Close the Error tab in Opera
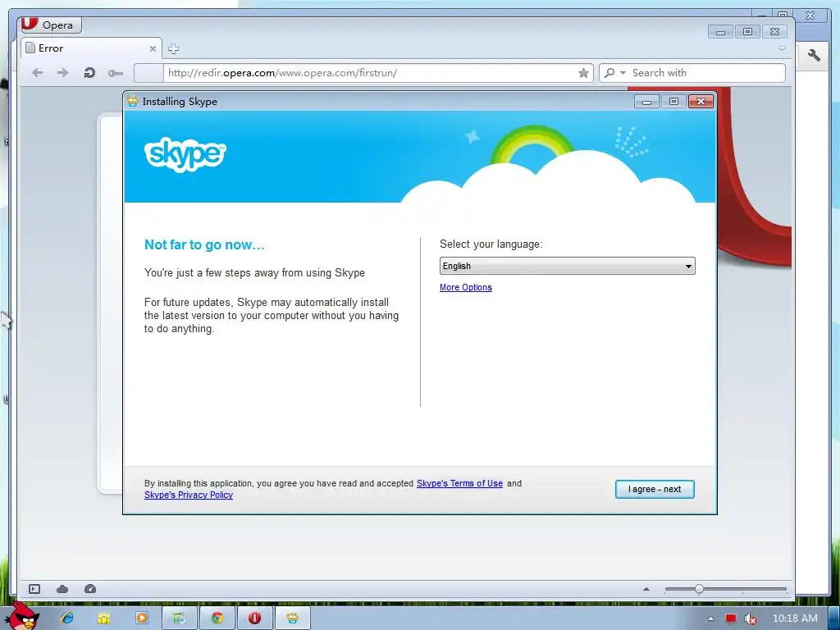 [153, 48]
